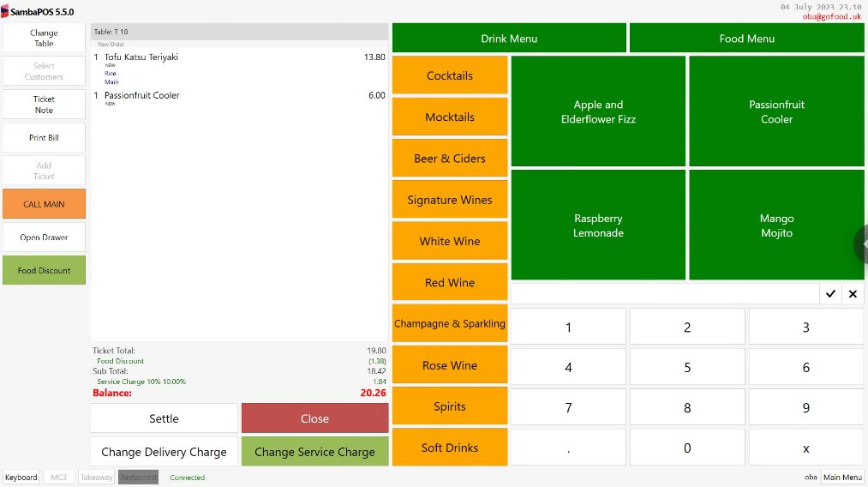Select the Cocktails category

450,75
